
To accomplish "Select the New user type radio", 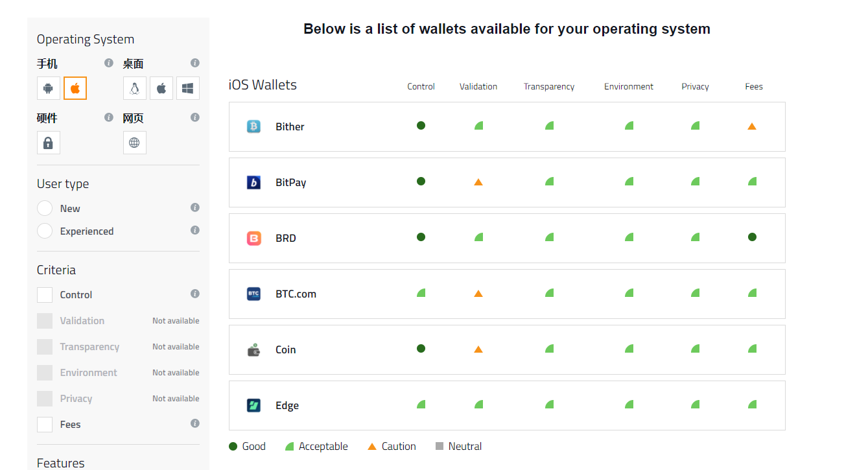I will (45, 208).
